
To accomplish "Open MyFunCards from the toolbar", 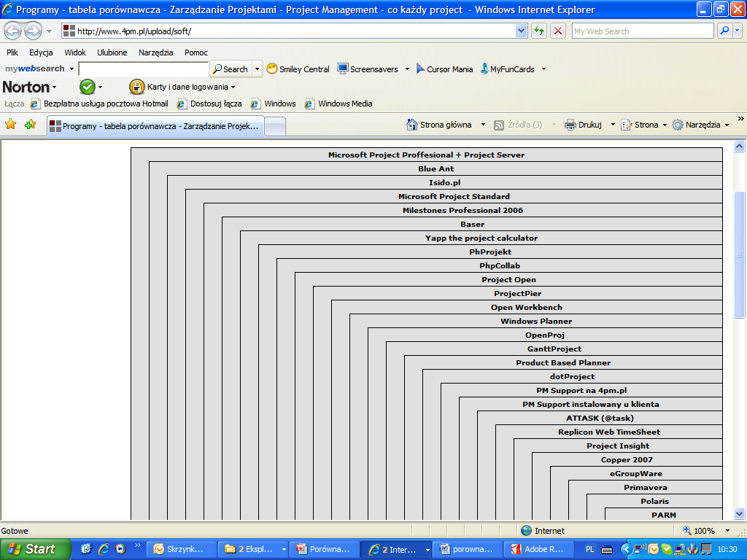I will (508, 69).
